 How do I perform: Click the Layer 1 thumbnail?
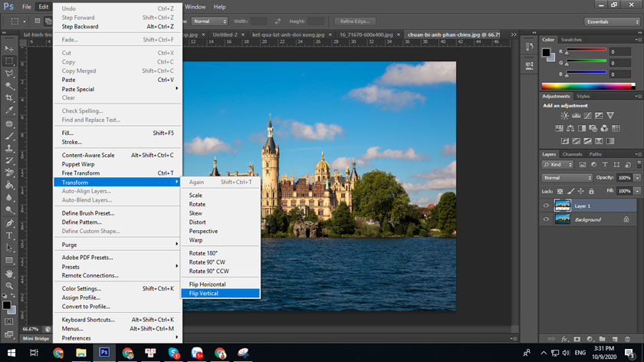point(562,206)
